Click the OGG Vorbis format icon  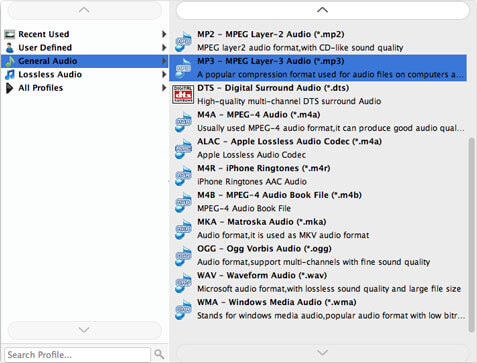pos(183,255)
